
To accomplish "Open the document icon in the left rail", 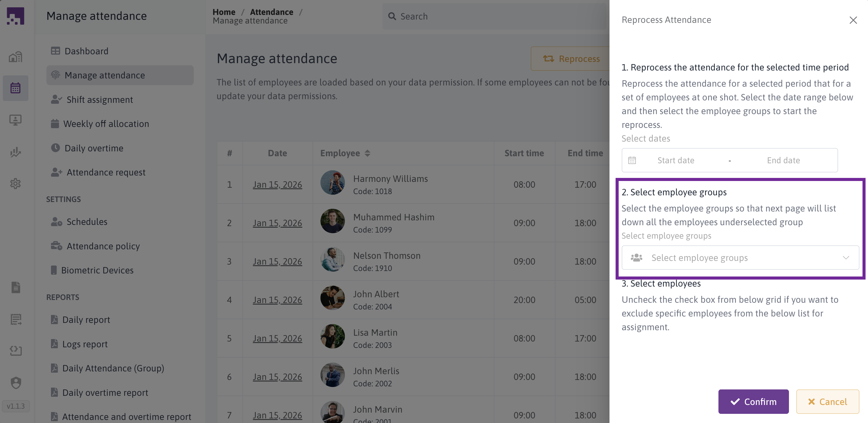I will click(x=16, y=287).
